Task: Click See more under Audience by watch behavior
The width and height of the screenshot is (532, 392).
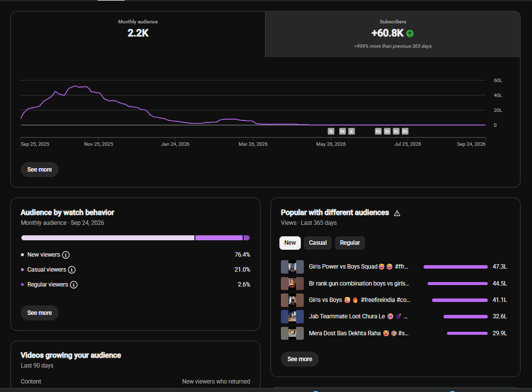Action: pyautogui.click(x=40, y=313)
